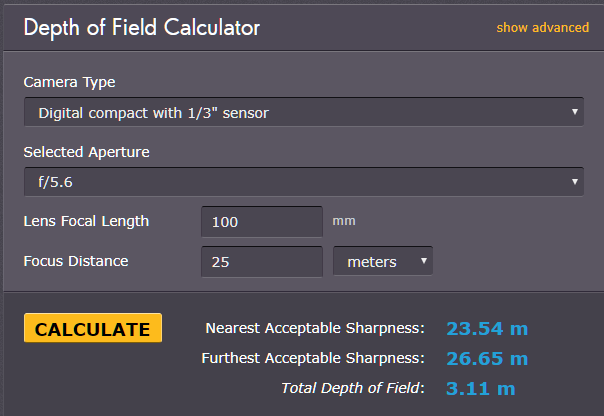Click the Furthest Acceptable Sharpness value 26.65 m

(486, 358)
